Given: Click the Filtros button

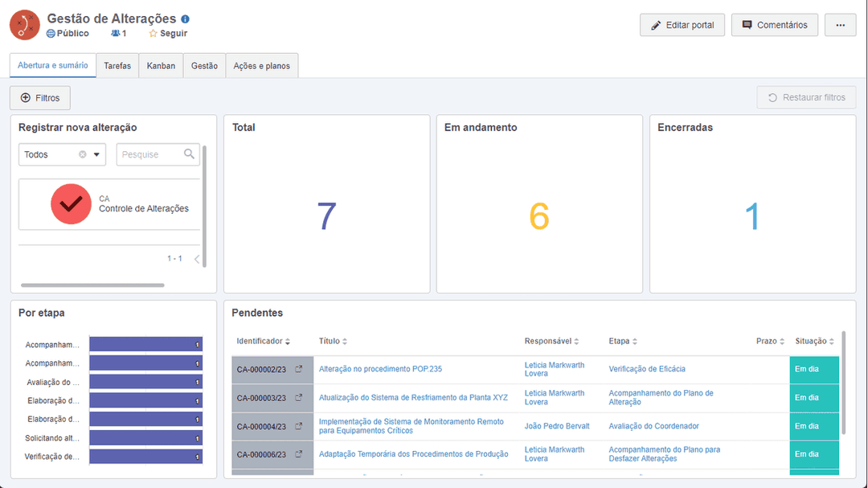Looking at the screenshot, I should click(40, 97).
